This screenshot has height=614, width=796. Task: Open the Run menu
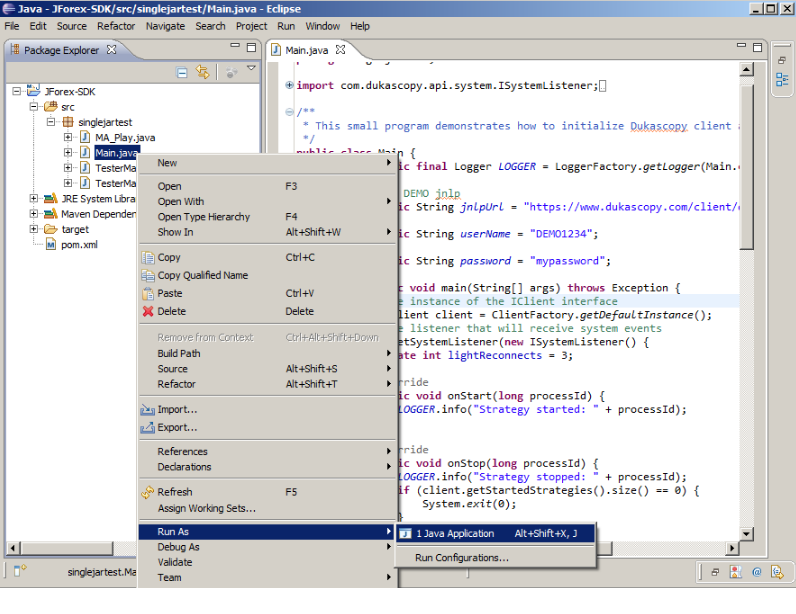click(x=286, y=26)
